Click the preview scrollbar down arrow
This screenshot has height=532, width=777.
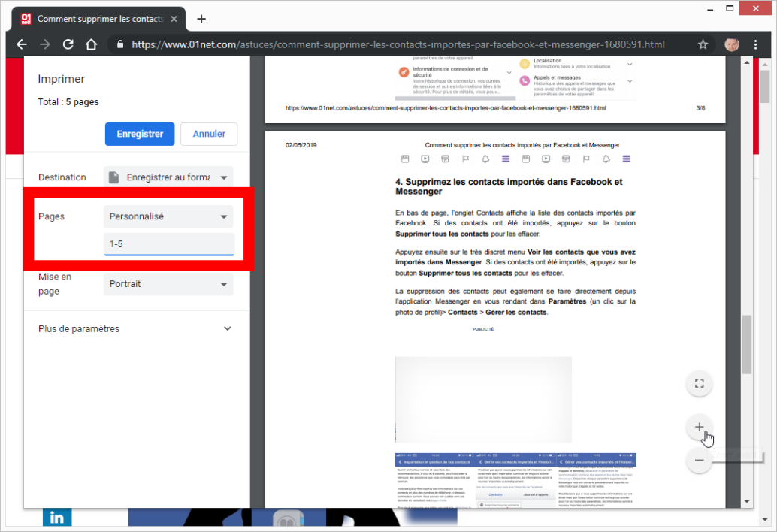coord(747,501)
